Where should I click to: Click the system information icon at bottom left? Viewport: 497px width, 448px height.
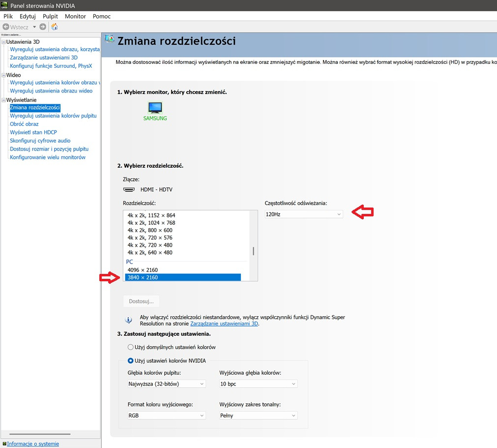coord(4,444)
